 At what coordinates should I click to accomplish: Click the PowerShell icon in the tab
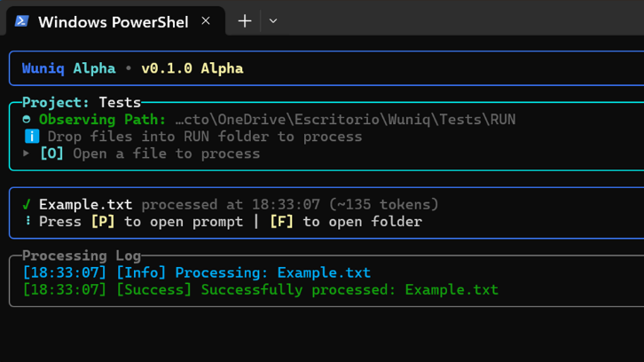[x=21, y=21]
